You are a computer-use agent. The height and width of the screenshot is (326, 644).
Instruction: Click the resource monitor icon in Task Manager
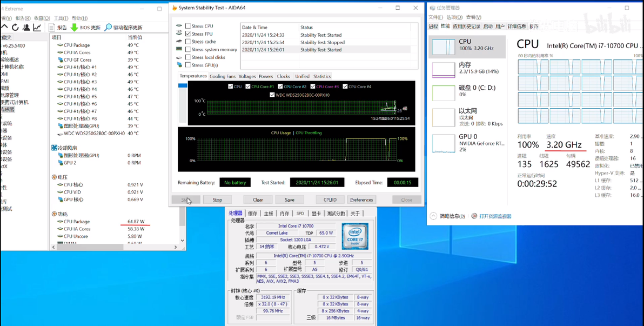click(x=474, y=216)
